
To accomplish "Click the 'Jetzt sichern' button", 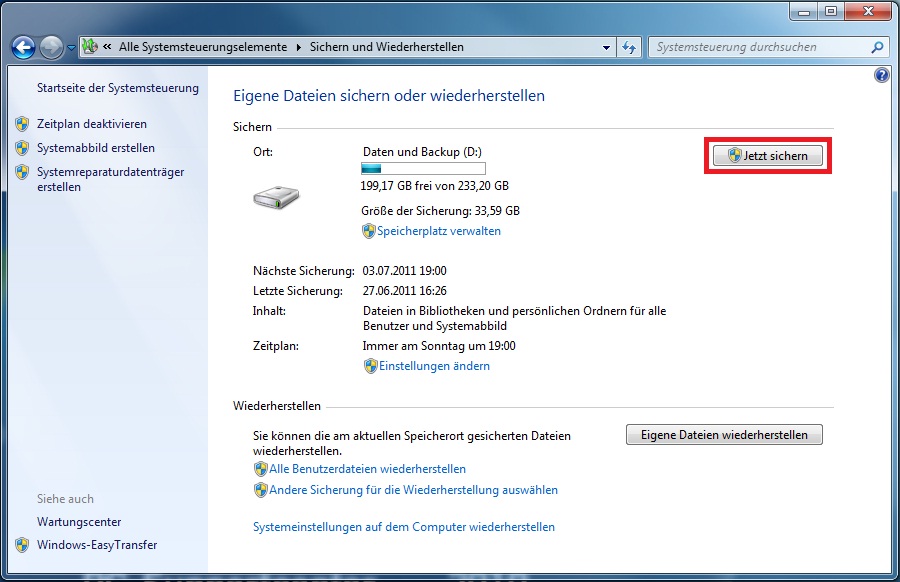I will pos(767,156).
